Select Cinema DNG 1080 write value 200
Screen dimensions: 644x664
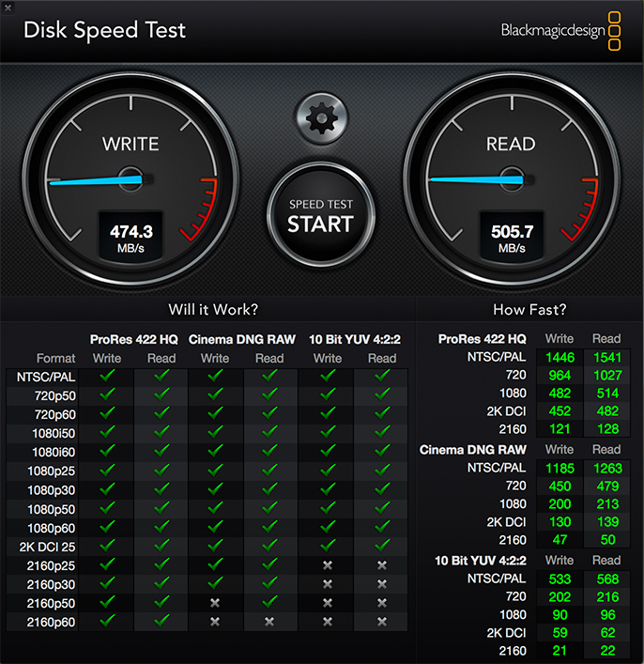pos(560,504)
